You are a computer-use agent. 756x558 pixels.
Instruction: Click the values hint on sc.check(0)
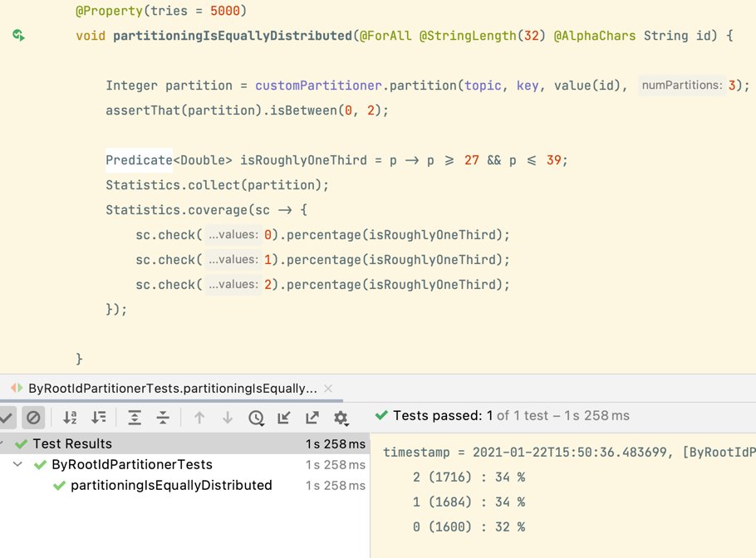233,235
